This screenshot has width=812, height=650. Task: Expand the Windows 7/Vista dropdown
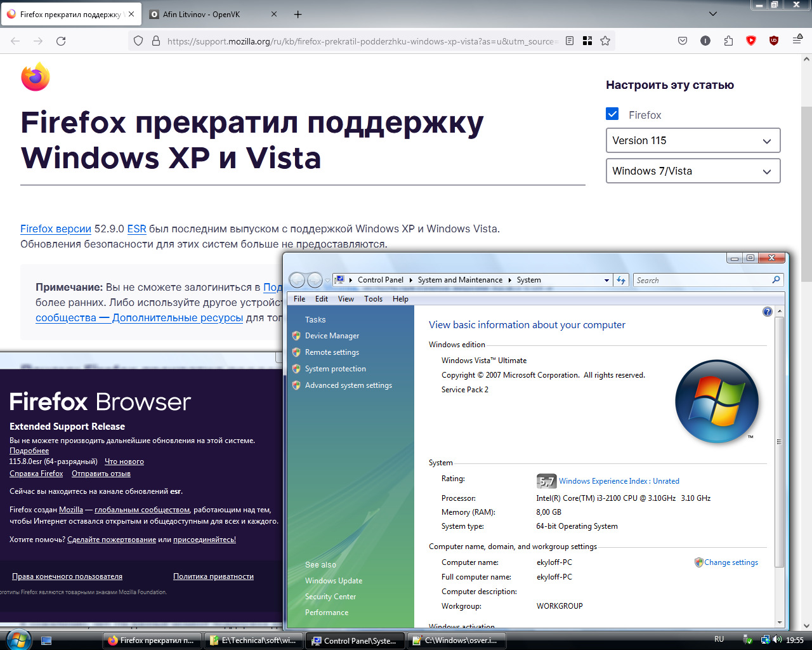tap(693, 171)
